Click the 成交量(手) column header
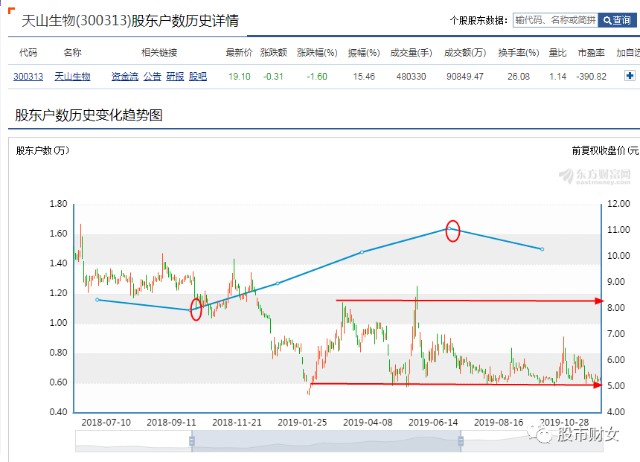The image size is (640, 462). coord(411,53)
